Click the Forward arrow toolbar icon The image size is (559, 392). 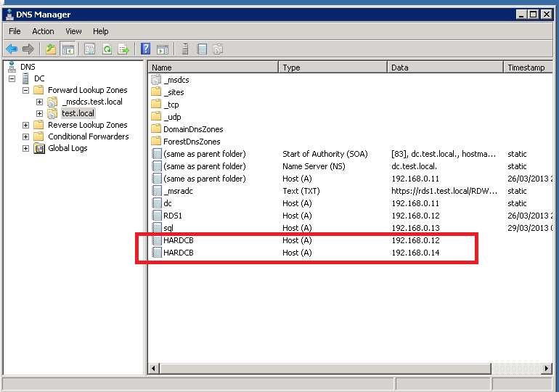28,49
